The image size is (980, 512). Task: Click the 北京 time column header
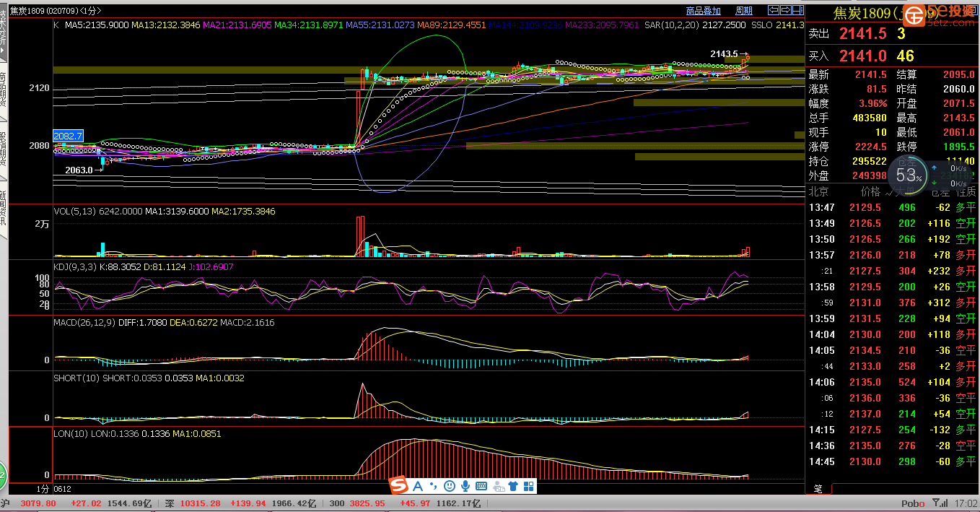click(x=818, y=192)
